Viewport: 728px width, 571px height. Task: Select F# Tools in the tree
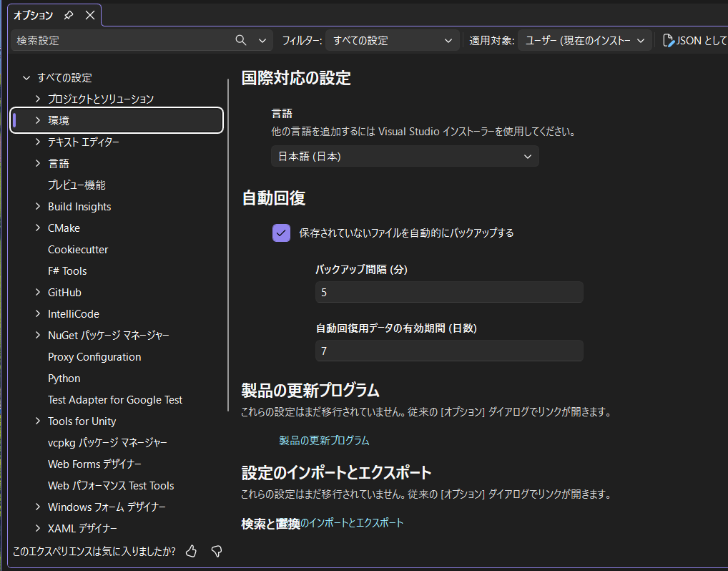67,271
